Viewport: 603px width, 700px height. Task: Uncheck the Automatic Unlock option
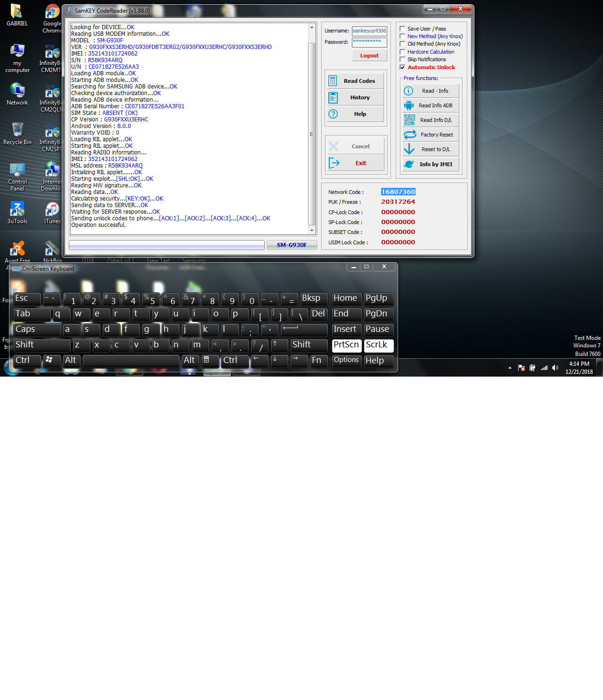click(402, 67)
